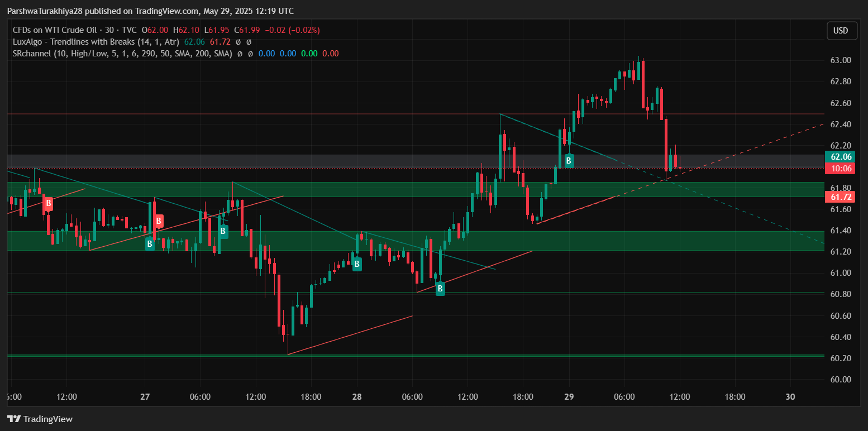The height and width of the screenshot is (431, 868).
Task: Click the red 10:06 countdown tag
Action: [841, 169]
